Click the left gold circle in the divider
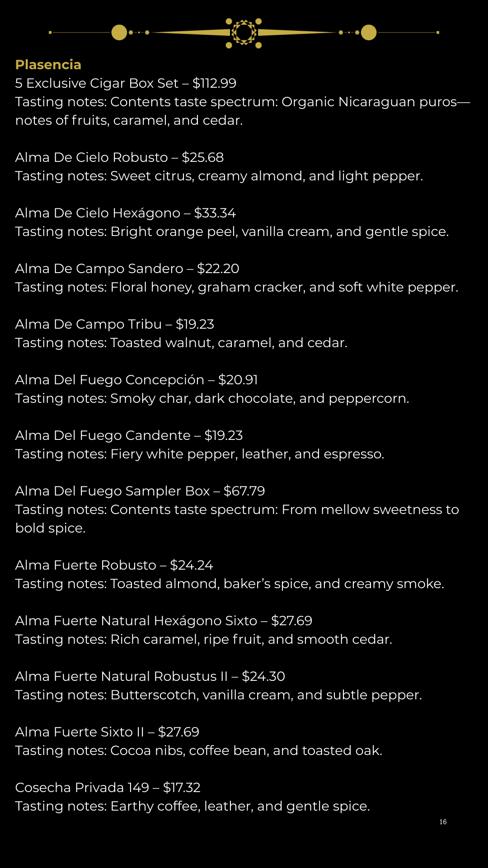488x868 pixels. click(119, 33)
